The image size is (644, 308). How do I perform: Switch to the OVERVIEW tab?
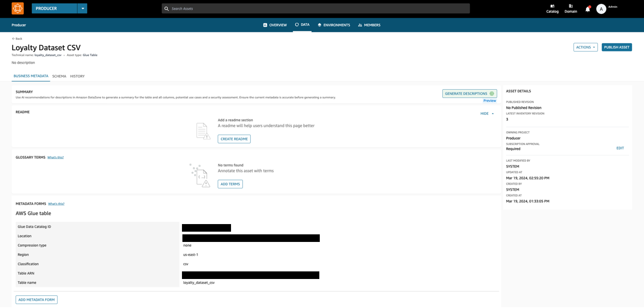[275, 25]
